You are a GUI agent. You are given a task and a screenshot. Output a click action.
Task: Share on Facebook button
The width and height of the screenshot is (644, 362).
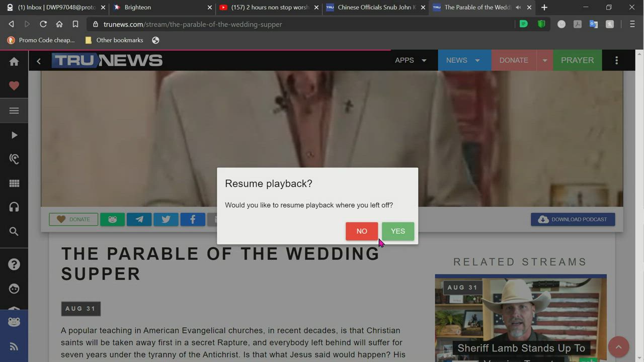[x=193, y=219]
